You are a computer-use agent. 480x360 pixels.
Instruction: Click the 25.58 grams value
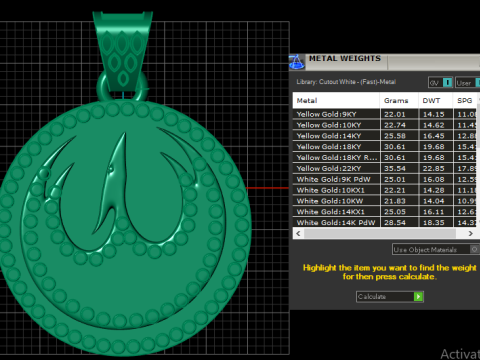click(395, 136)
